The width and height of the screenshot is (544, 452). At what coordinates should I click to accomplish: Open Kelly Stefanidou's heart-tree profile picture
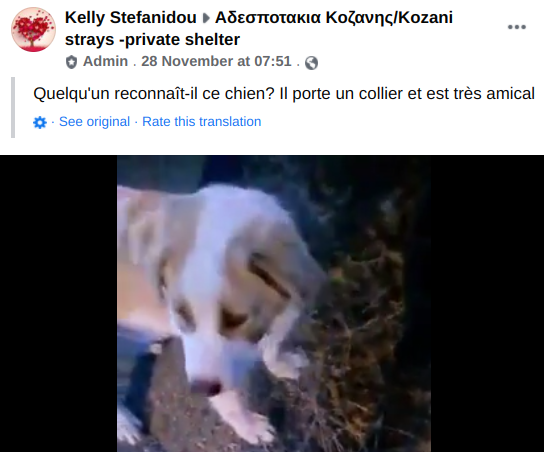coord(33,29)
